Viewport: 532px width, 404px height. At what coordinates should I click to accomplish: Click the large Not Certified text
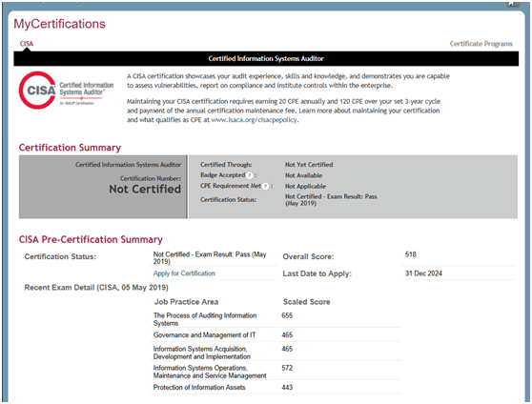(145, 190)
